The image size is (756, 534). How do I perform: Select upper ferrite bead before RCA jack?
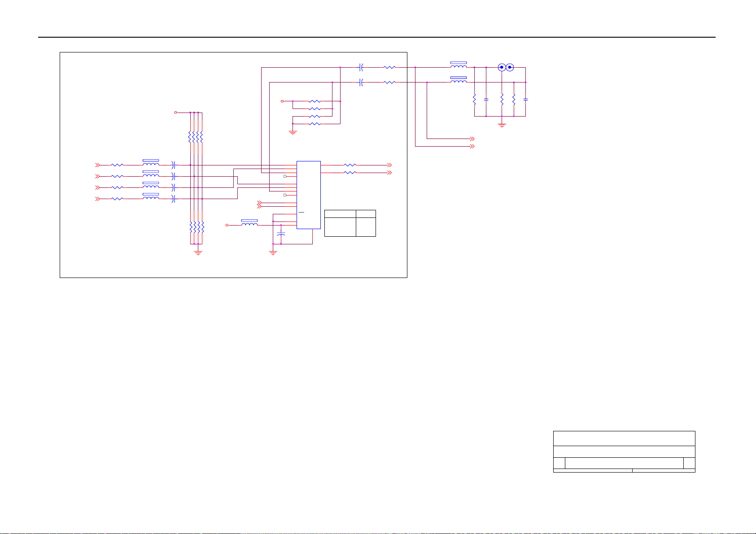pyautogui.click(x=458, y=65)
